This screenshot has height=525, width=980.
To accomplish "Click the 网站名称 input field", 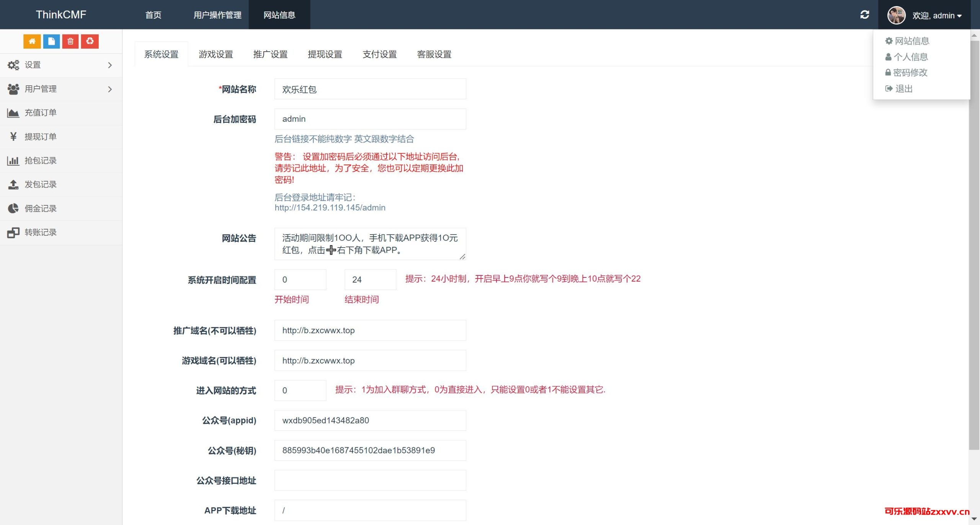I will click(x=370, y=89).
